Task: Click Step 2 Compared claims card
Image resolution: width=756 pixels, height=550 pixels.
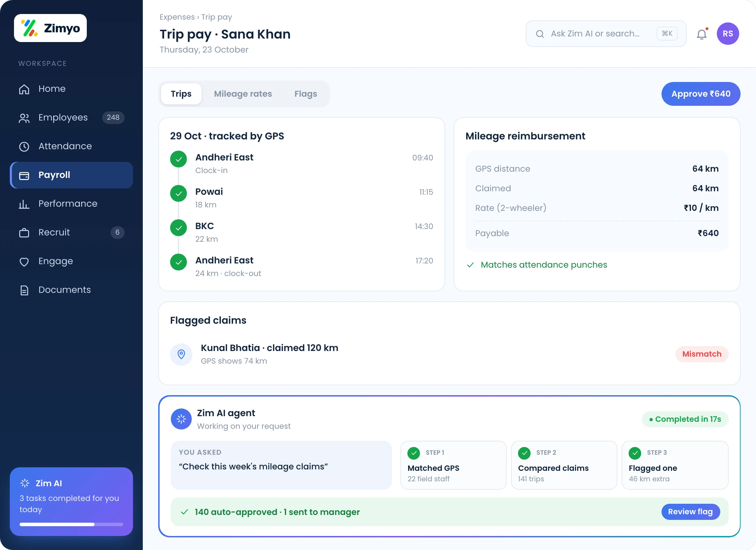Action: [564, 465]
